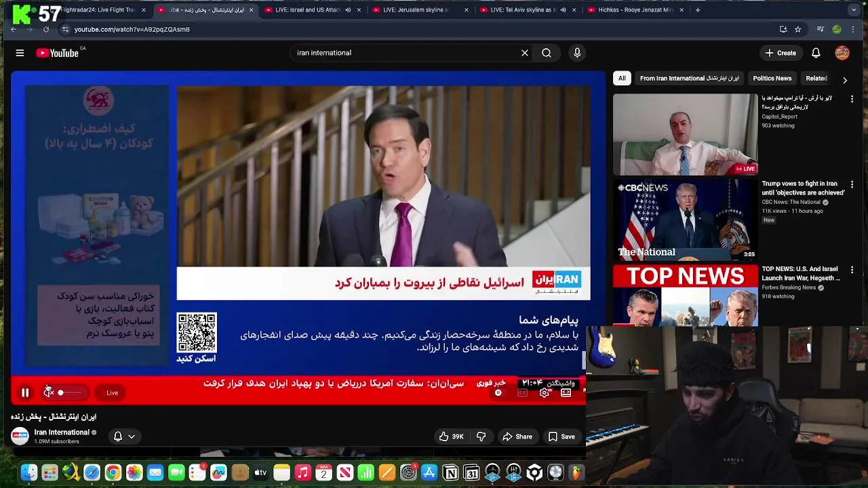Viewport: 868px width, 488px height.
Task: Share the Iran International video
Action: 517,436
